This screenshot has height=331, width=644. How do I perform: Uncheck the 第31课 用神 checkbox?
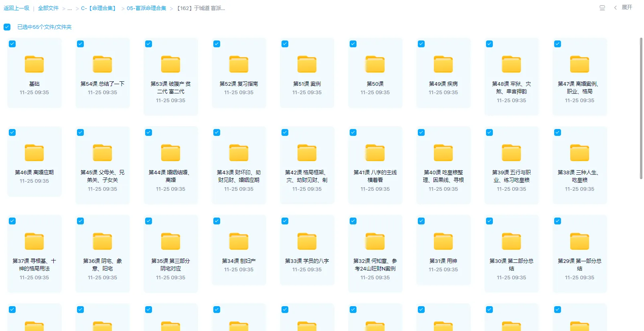click(421, 221)
